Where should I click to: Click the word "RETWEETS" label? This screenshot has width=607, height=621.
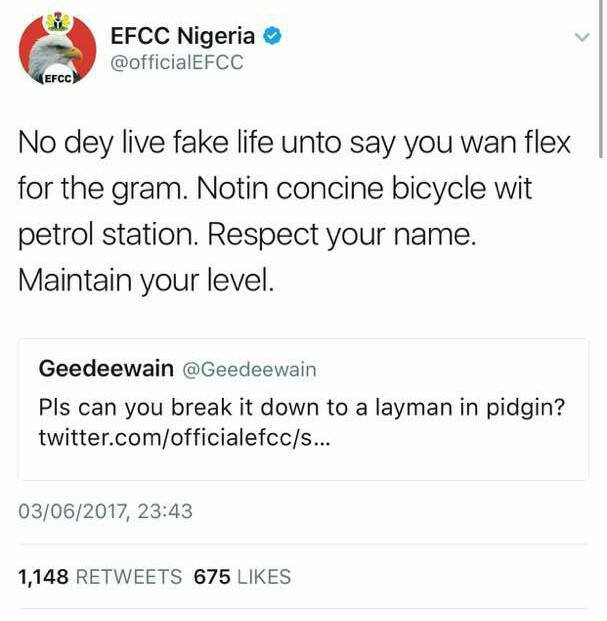point(130,577)
